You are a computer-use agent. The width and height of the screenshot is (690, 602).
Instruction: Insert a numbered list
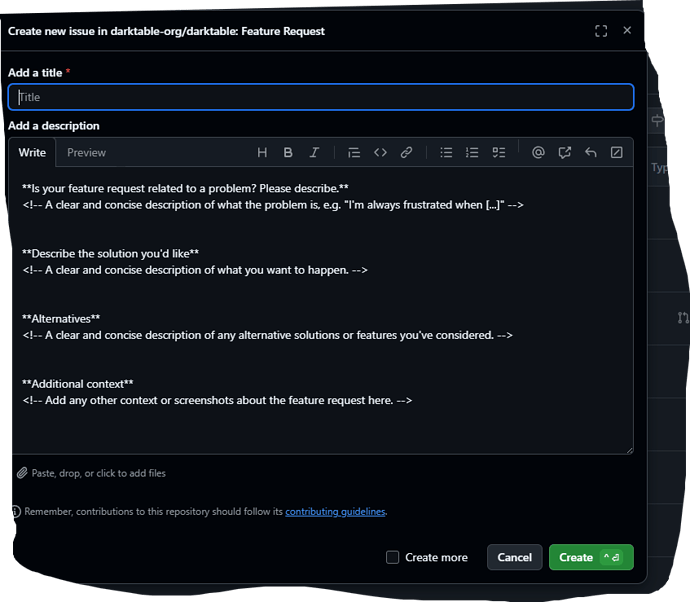472,153
